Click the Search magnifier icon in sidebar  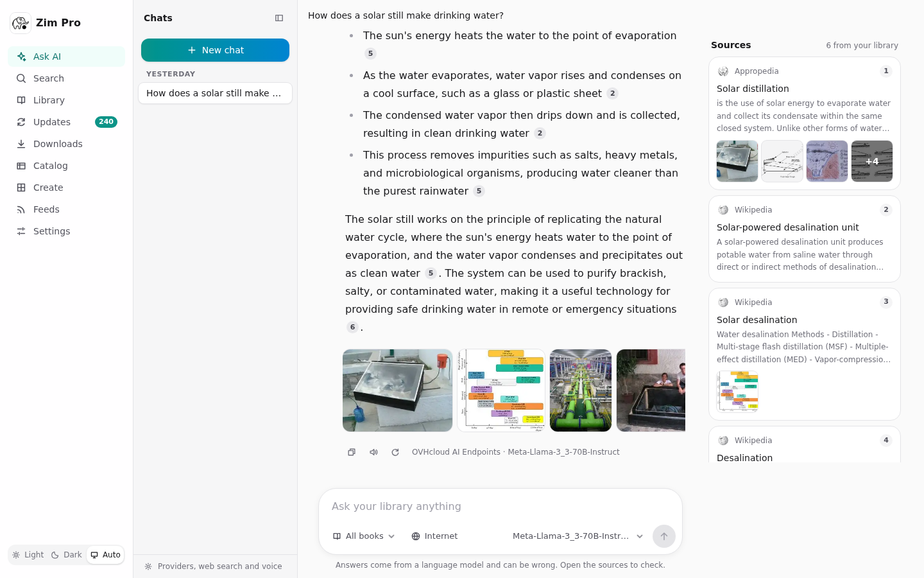pyautogui.click(x=21, y=78)
